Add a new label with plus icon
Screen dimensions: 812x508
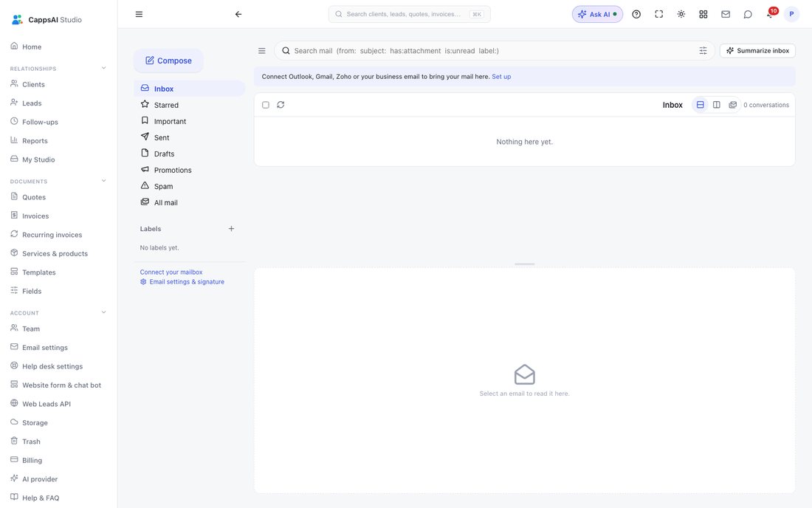(232, 229)
